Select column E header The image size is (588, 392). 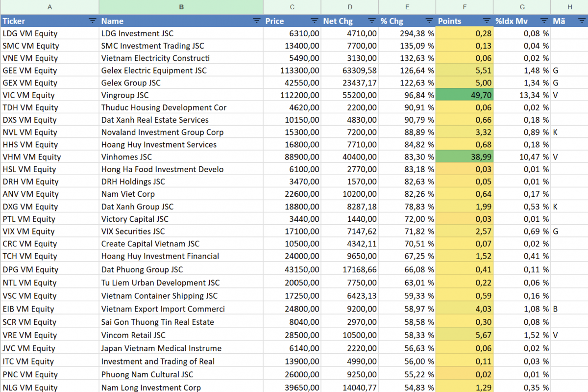point(407,7)
